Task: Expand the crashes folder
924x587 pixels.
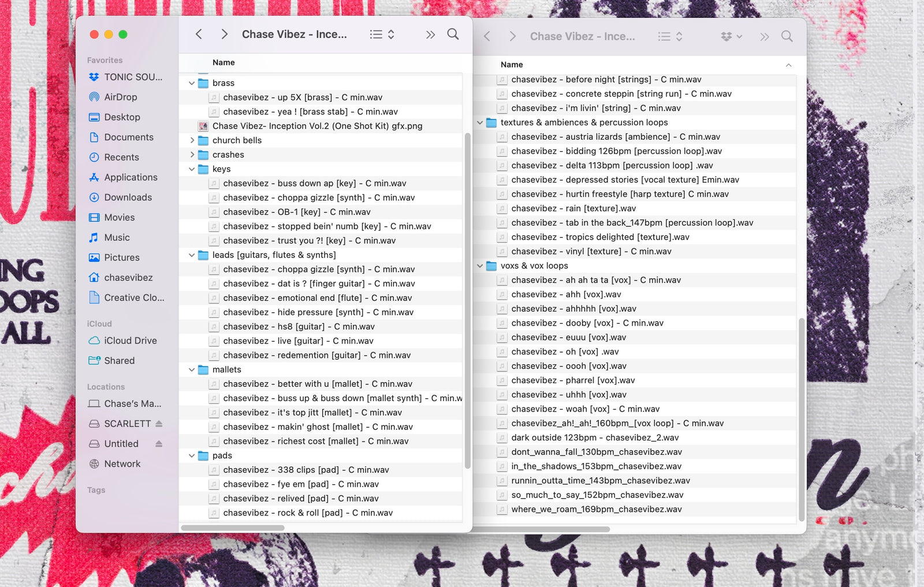Action: pyautogui.click(x=192, y=155)
